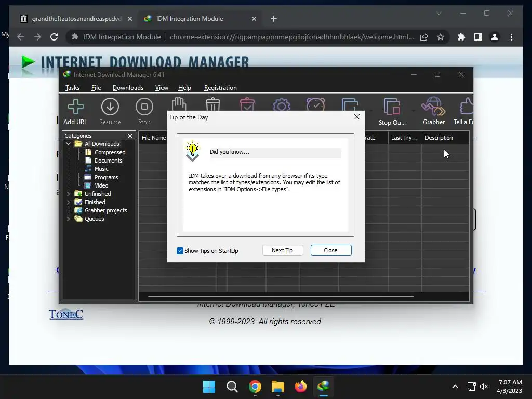The image size is (532, 399).
Task: Collapse the All Downloads tree node
Action: (x=68, y=144)
